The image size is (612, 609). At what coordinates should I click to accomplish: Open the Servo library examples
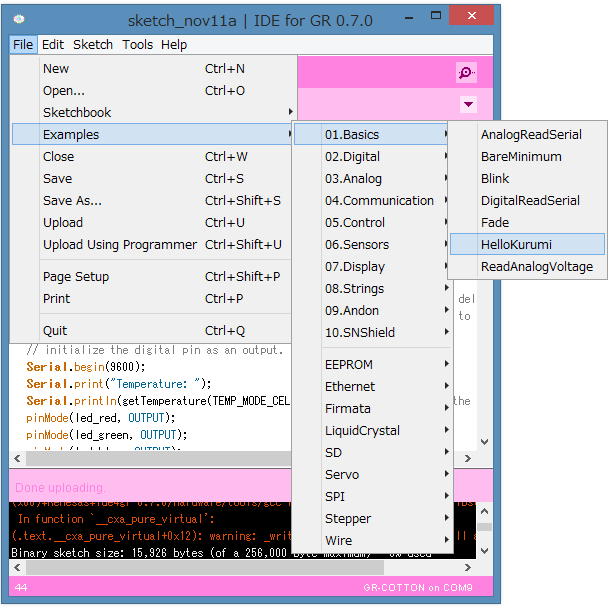coord(342,474)
